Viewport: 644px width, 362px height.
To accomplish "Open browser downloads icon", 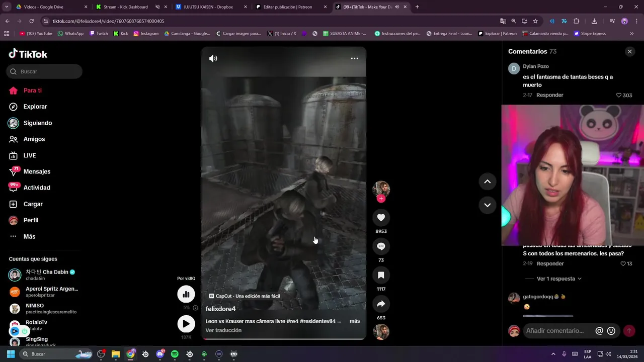I will [594, 21].
